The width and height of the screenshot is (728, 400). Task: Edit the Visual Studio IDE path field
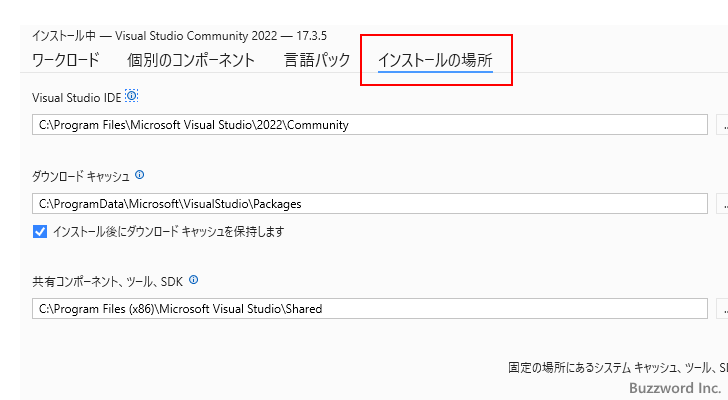click(x=370, y=125)
